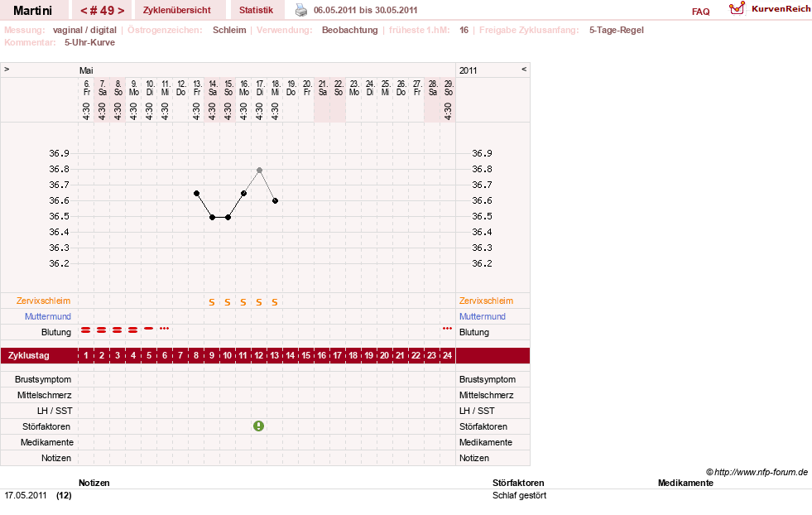This screenshot has width=812, height=515.
Task: Click light bleeding mark on cycle day 5
Action: click(149, 328)
